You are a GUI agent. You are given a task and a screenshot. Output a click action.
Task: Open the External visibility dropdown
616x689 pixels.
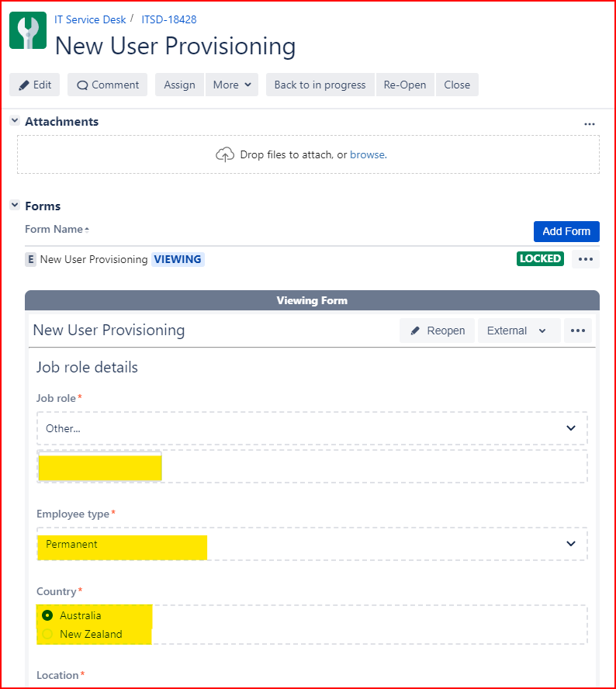(x=518, y=331)
